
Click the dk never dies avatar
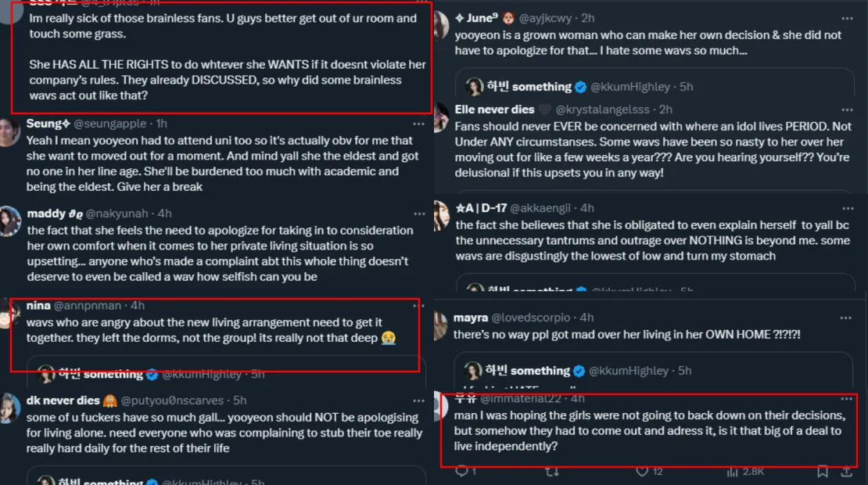click(9, 408)
